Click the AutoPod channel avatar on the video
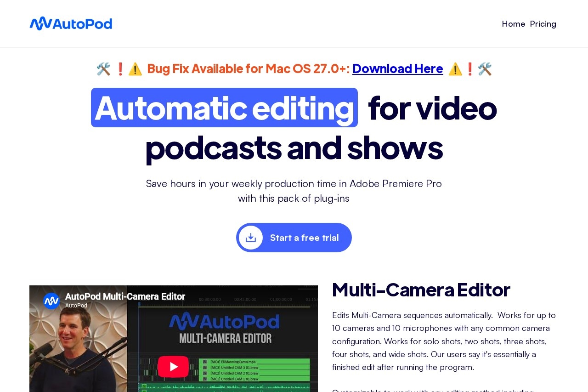This screenshot has height=392, width=588. click(51, 301)
